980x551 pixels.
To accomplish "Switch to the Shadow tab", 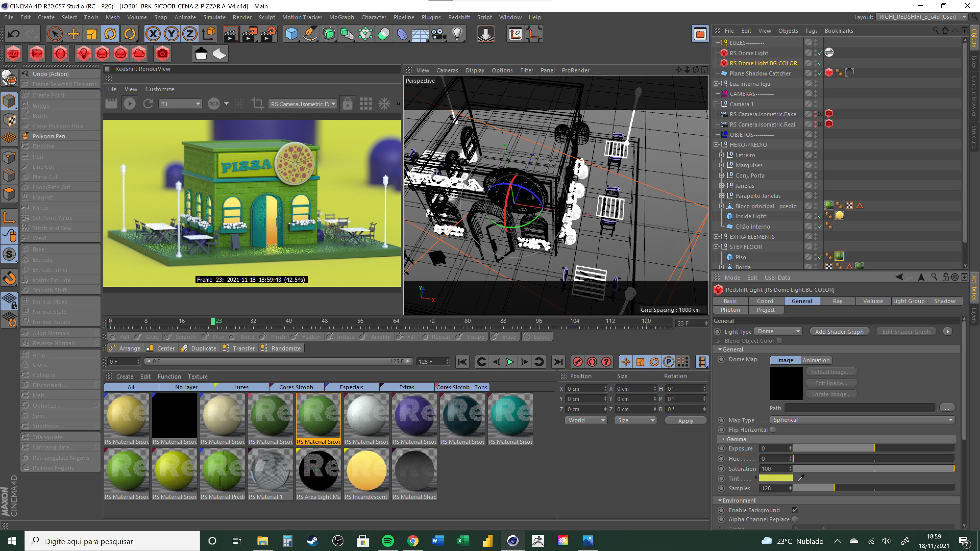I will (944, 301).
